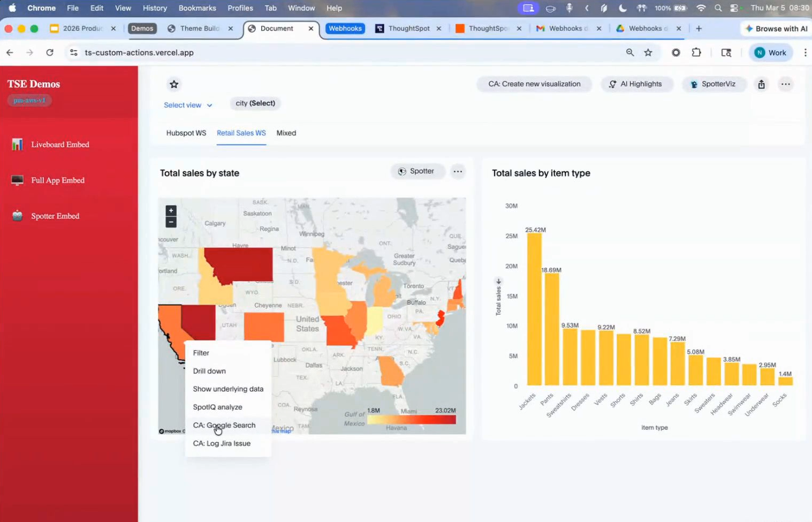Click CA: Create new visualization button

[534, 84]
